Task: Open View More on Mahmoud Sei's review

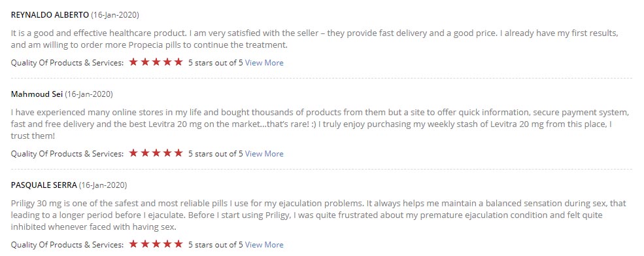Action: pos(264,153)
